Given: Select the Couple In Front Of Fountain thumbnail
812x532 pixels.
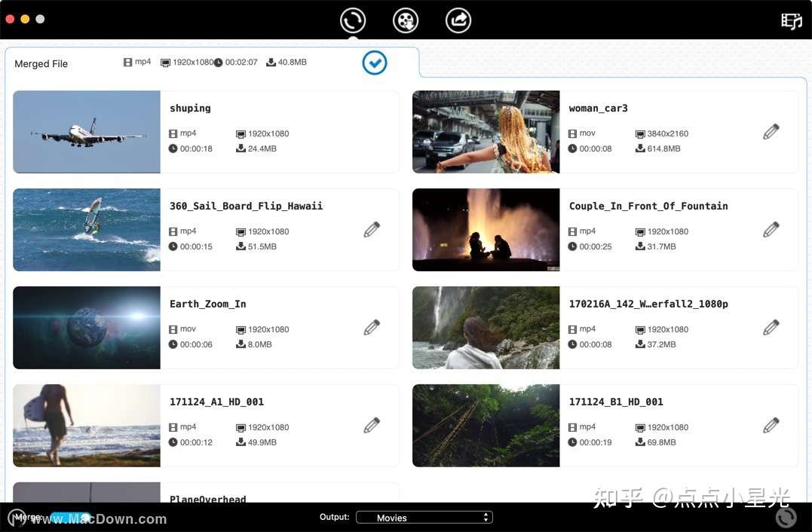Looking at the screenshot, I should click(x=486, y=230).
